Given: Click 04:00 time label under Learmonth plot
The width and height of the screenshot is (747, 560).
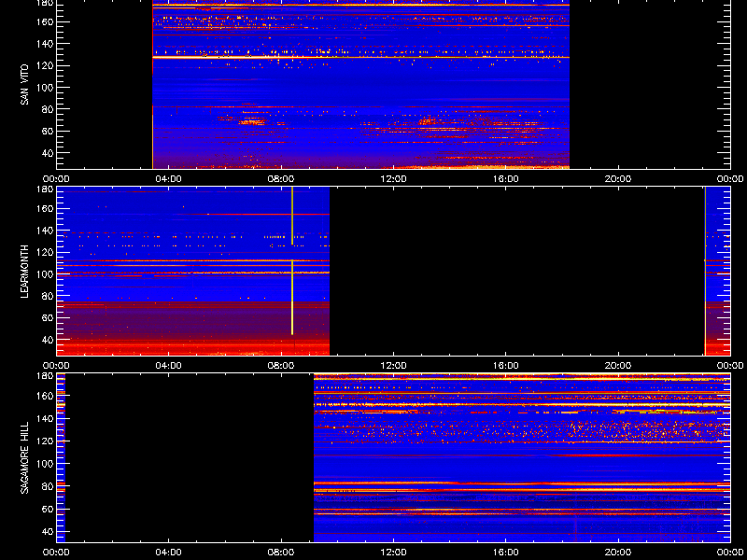Looking at the screenshot, I should (169, 366).
